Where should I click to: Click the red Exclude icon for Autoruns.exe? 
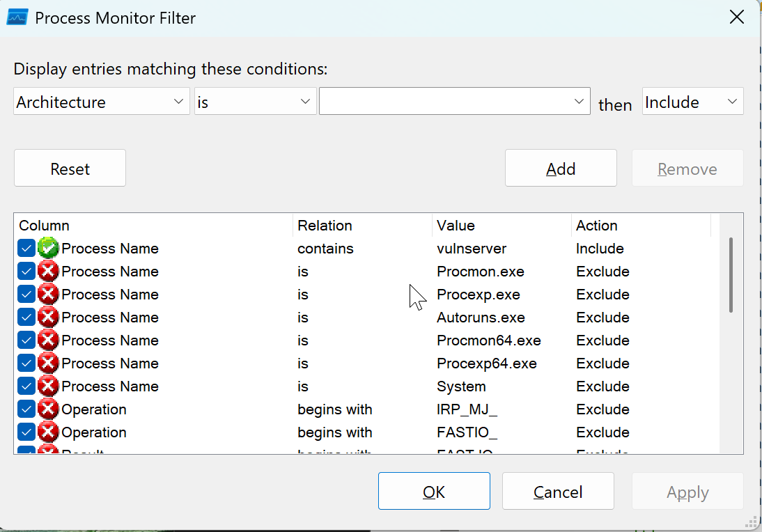[x=47, y=317]
